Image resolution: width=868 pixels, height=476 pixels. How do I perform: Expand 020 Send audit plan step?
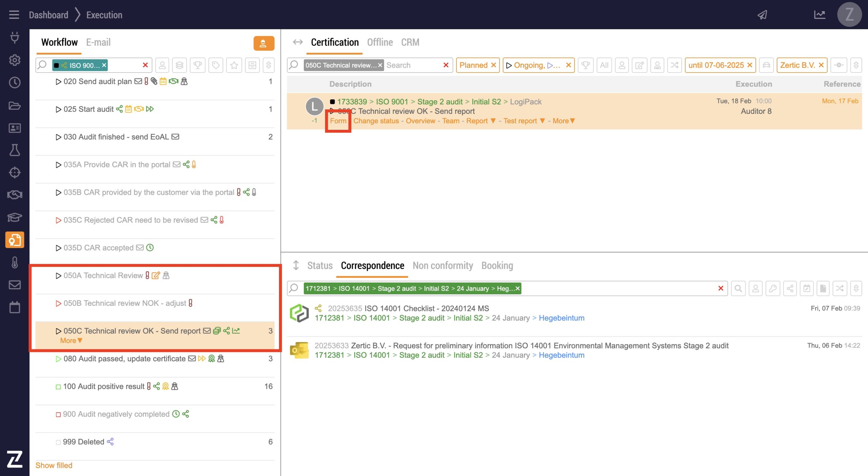point(58,82)
